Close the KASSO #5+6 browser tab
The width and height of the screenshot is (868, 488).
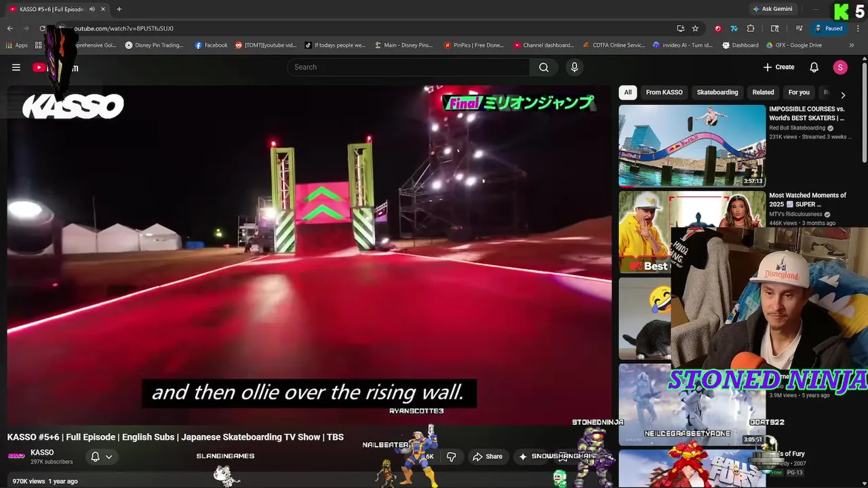click(103, 9)
